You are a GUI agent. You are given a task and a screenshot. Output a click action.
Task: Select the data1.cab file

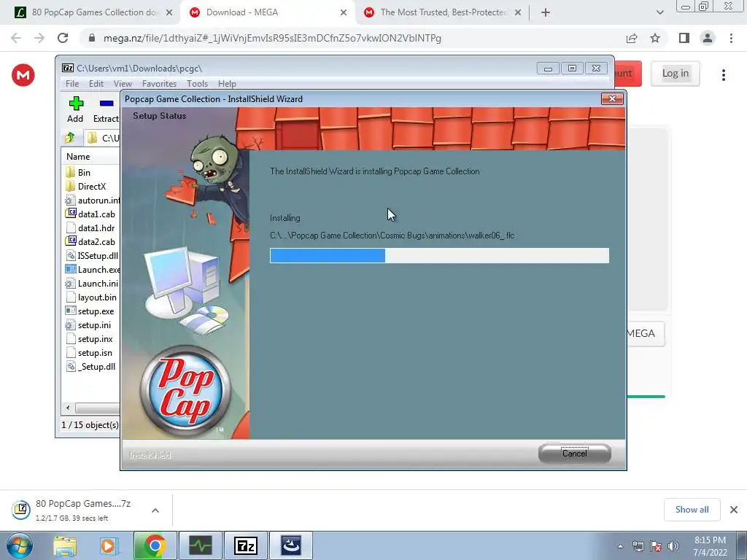click(x=90, y=214)
